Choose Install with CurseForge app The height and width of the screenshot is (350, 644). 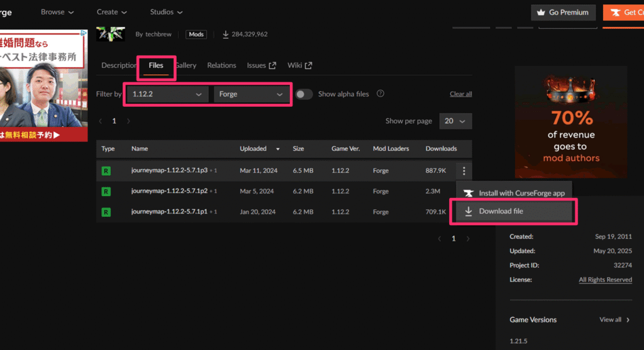[514, 193]
